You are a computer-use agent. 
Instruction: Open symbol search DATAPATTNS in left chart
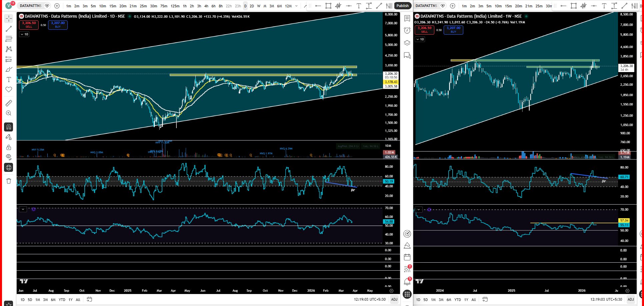(x=31, y=6)
